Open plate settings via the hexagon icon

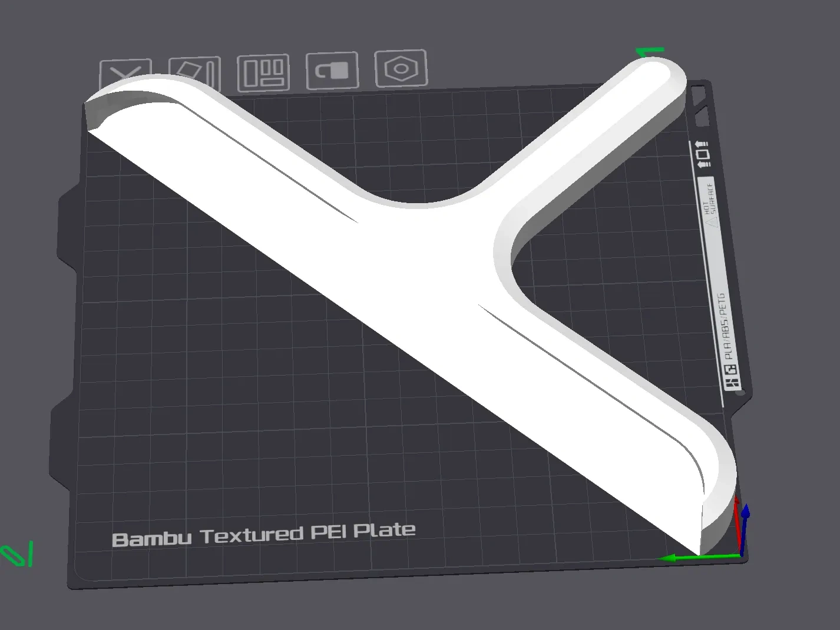click(x=401, y=68)
